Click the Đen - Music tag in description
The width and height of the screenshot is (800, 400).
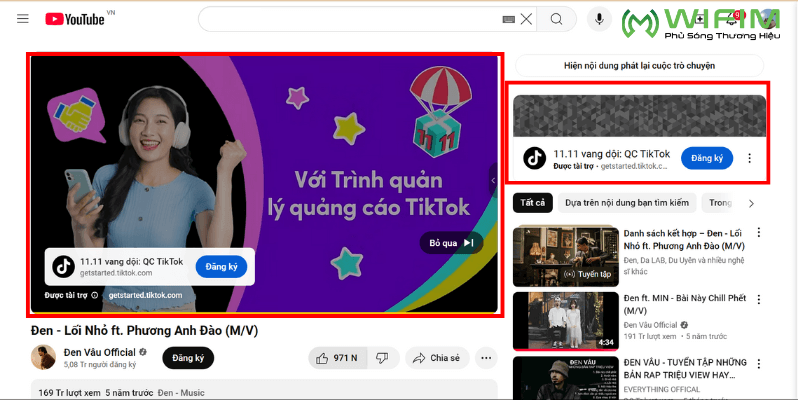pyautogui.click(x=181, y=393)
